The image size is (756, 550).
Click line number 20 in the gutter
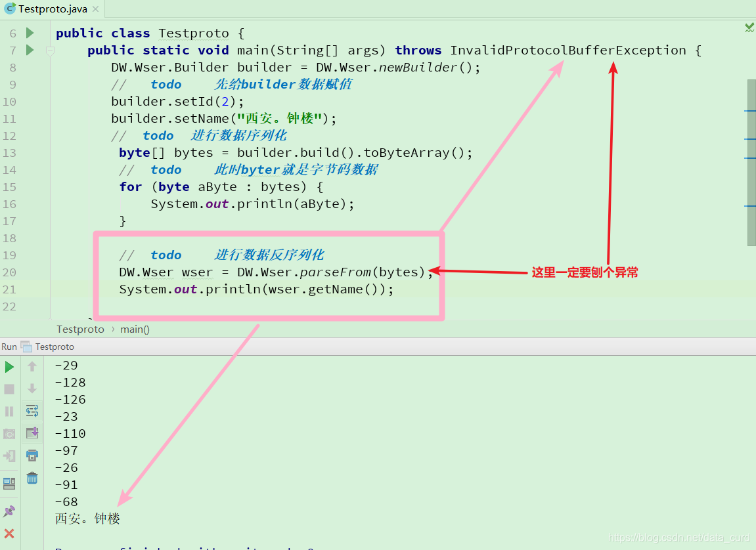point(9,272)
